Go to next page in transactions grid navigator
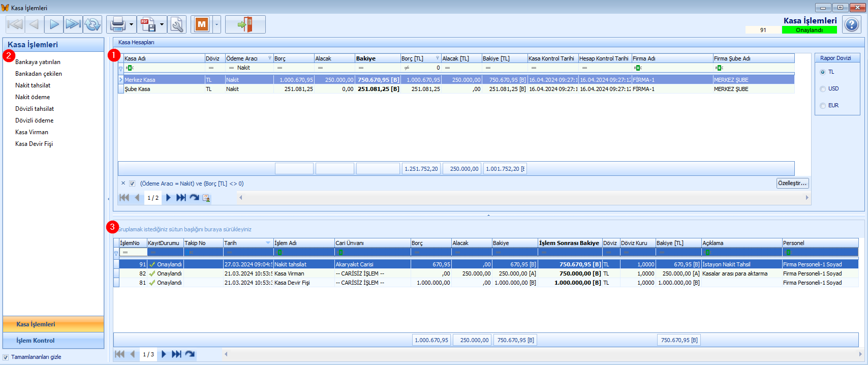868x365 pixels. point(164,354)
